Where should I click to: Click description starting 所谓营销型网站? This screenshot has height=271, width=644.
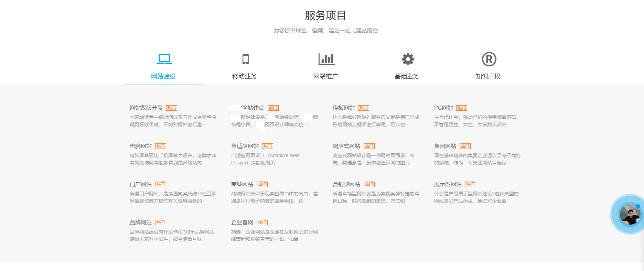click(376, 197)
